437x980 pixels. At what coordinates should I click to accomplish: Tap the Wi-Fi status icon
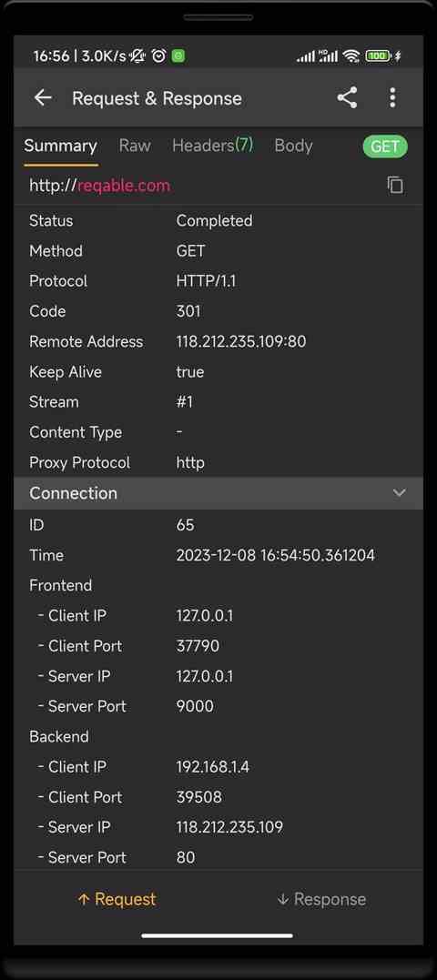pos(352,56)
